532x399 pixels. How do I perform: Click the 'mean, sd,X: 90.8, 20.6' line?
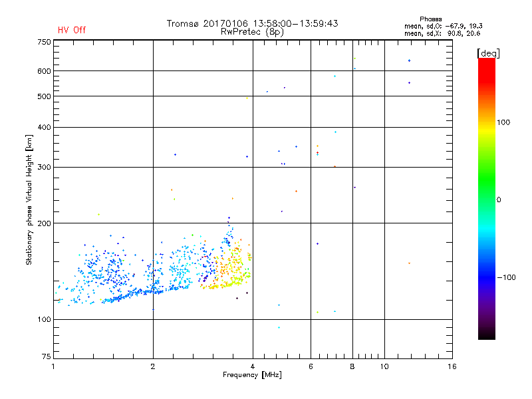click(442, 33)
